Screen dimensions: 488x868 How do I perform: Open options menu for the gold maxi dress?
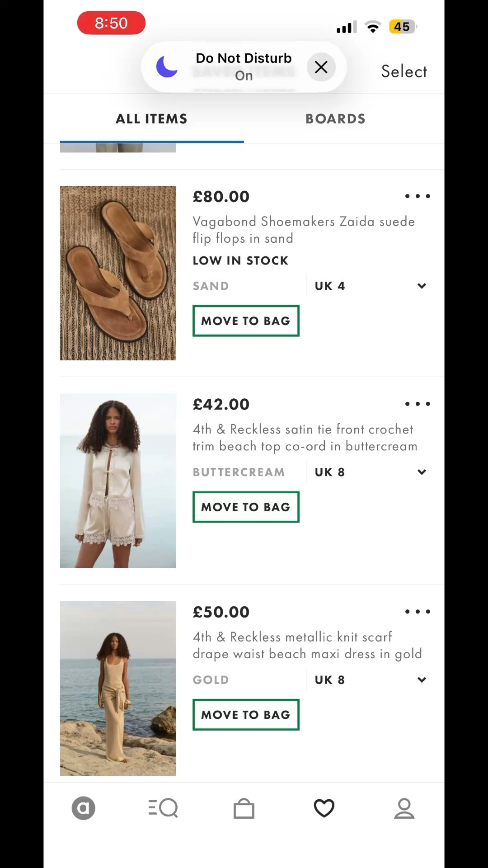417,611
